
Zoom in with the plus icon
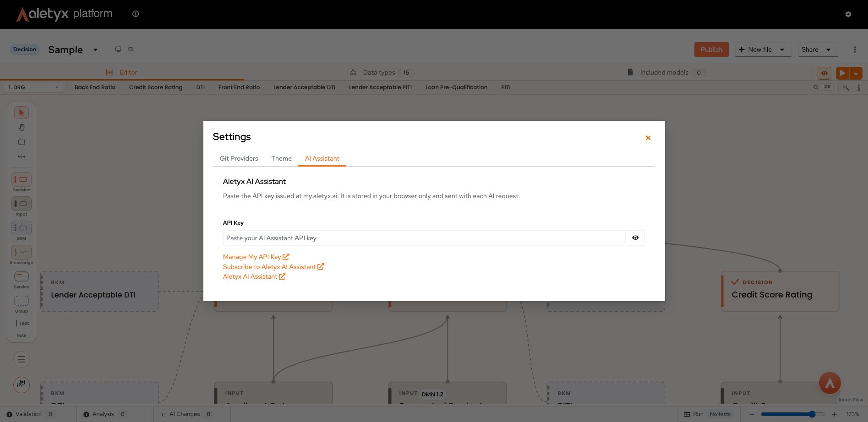(x=834, y=414)
